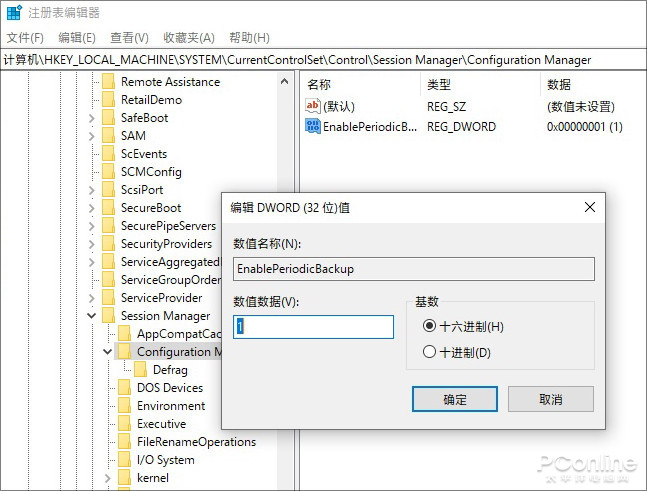The height and width of the screenshot is (491, 647).
Task: Expand the SafeBoot tree node
Action: click(x=92, y=118)
